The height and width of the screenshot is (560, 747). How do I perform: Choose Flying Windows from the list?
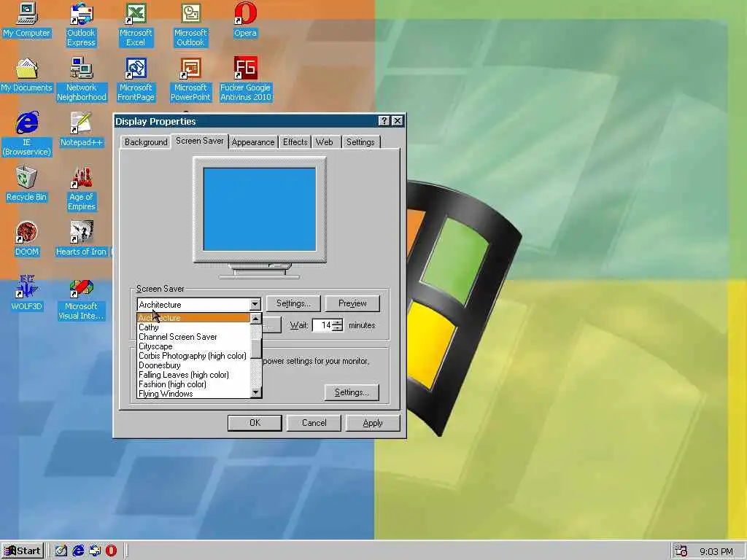193,393
